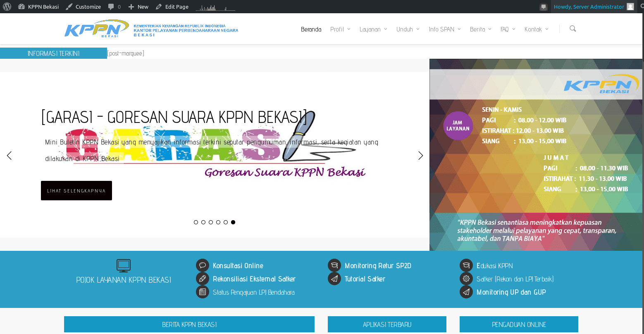Select the fourth slider dot

click(x=218, y=222)
